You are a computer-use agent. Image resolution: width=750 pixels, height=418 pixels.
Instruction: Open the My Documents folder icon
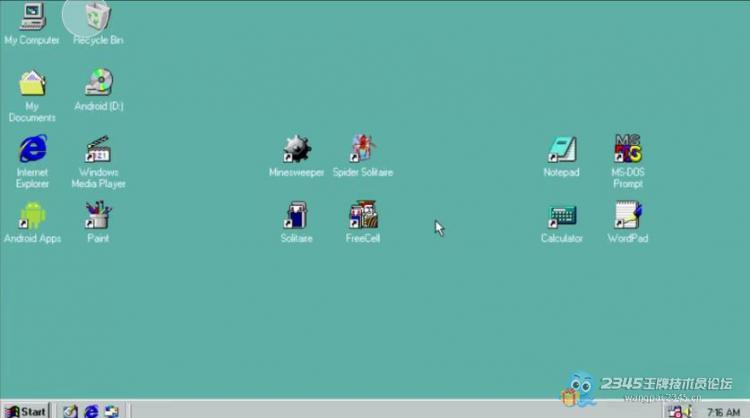(32, 83)
